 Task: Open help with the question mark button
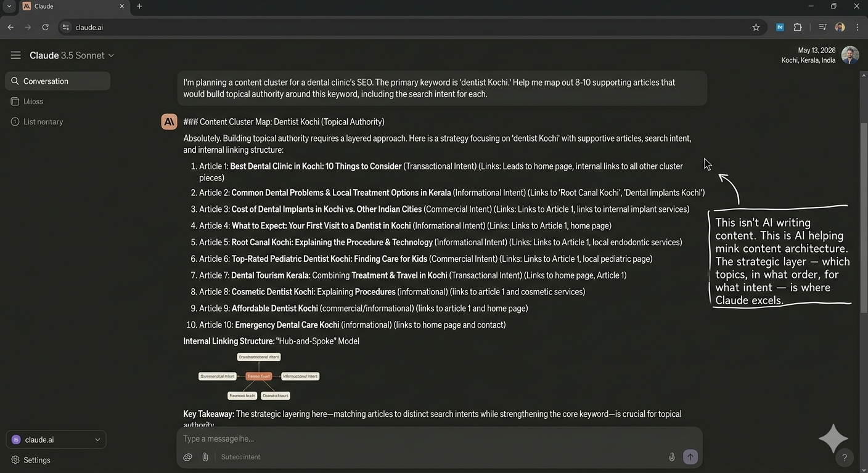(845, 457)
